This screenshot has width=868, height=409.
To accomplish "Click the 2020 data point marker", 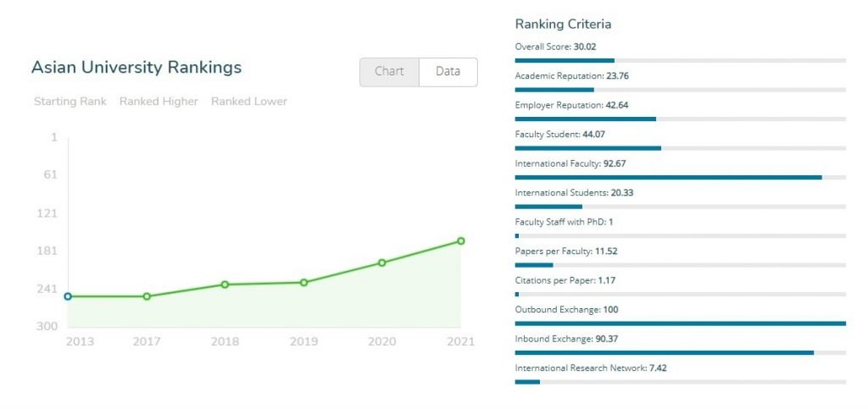I will tap(382, 263).
